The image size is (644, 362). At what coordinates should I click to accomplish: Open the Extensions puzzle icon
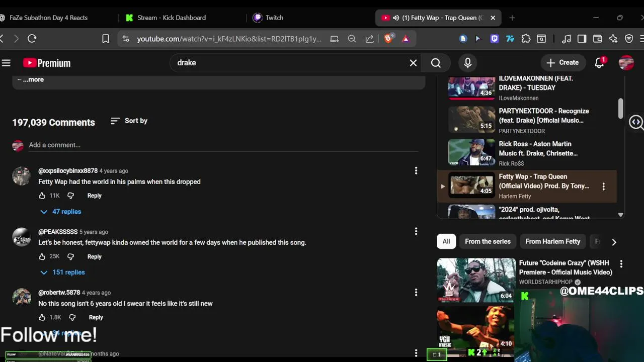526,39
